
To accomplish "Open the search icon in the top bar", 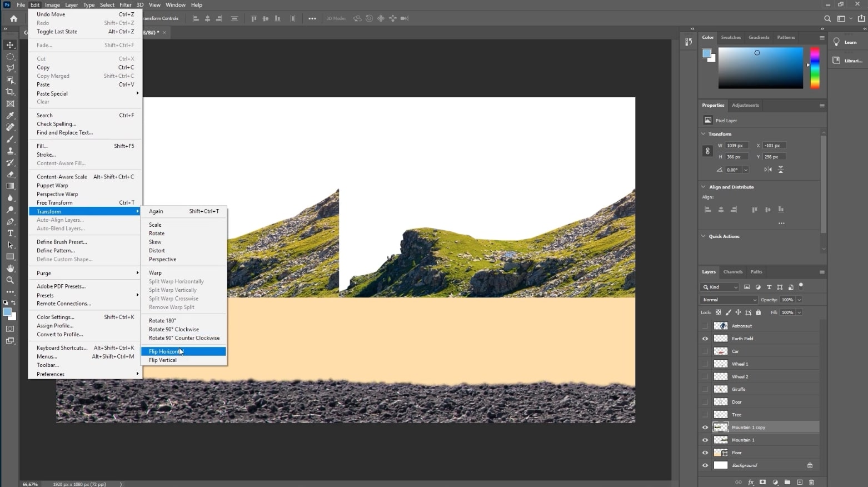I will (x=827, y=18).
